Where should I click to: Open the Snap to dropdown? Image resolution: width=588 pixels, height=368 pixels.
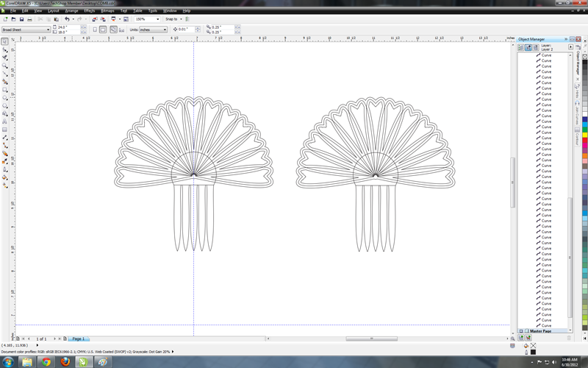click(181, 19)
